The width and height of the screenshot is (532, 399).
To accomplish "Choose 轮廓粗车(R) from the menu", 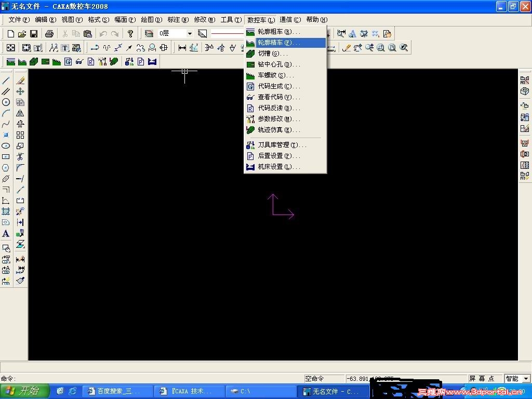I will pos(285,32).
